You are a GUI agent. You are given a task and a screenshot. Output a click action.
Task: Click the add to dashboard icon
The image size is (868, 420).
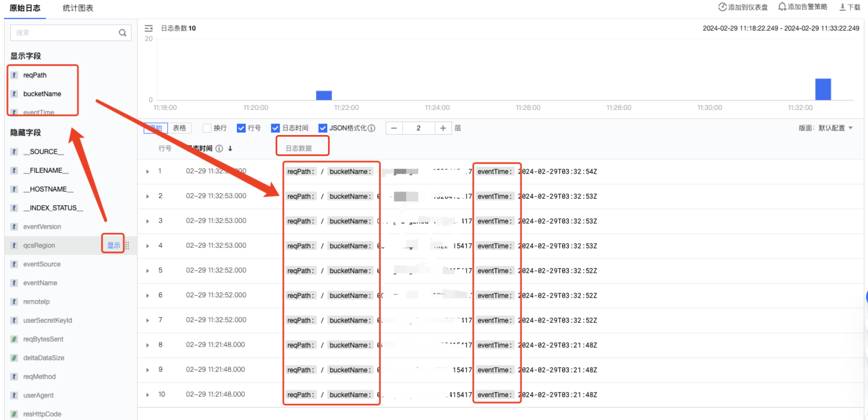pyautogui.click(x=722, y=7)
